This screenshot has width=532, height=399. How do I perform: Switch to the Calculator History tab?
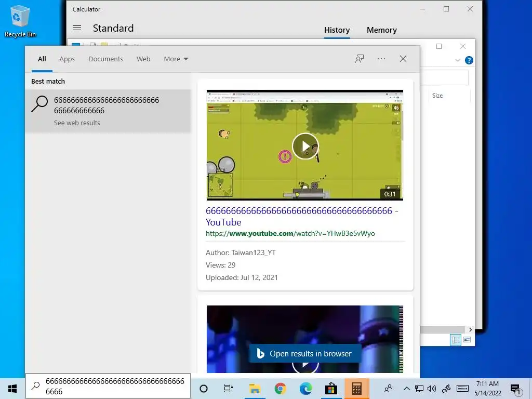pos(337,30)
